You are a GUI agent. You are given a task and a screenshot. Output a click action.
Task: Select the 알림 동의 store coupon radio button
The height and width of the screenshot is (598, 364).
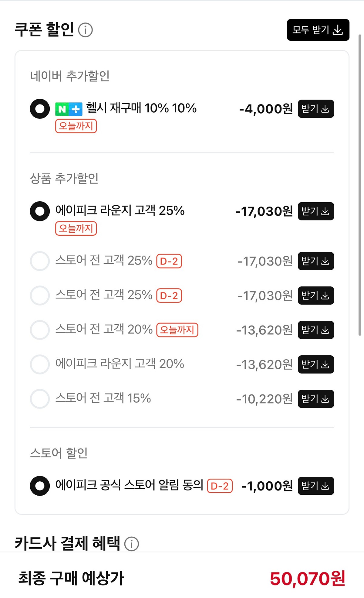40,486
